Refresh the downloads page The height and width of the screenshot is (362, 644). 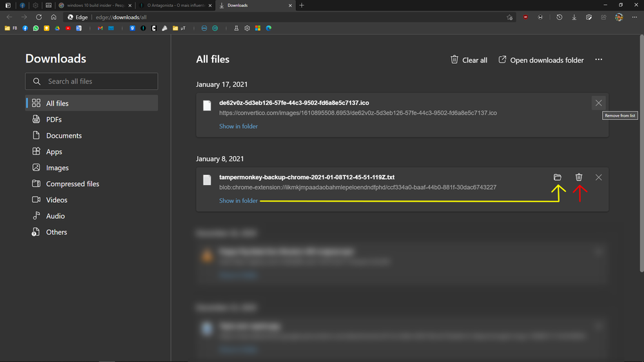(x=39, y=17)
